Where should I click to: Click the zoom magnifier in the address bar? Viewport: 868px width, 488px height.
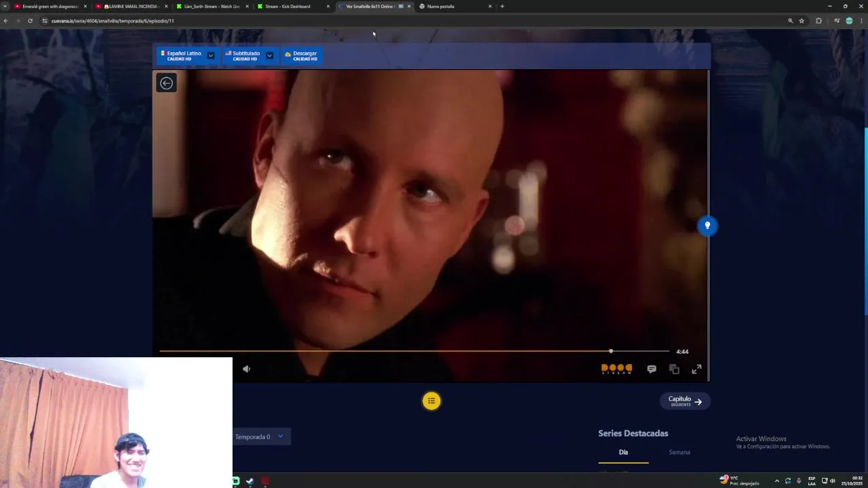[790, 21]
